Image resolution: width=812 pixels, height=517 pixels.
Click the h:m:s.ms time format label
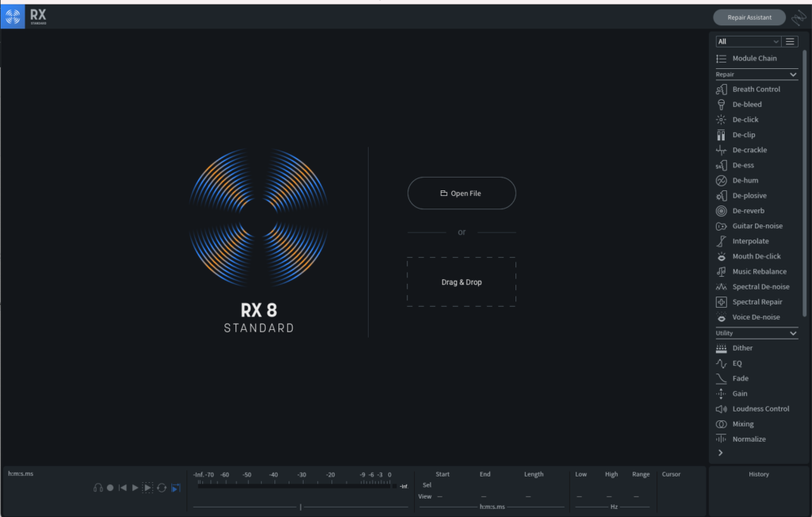[x=21, y=473]
